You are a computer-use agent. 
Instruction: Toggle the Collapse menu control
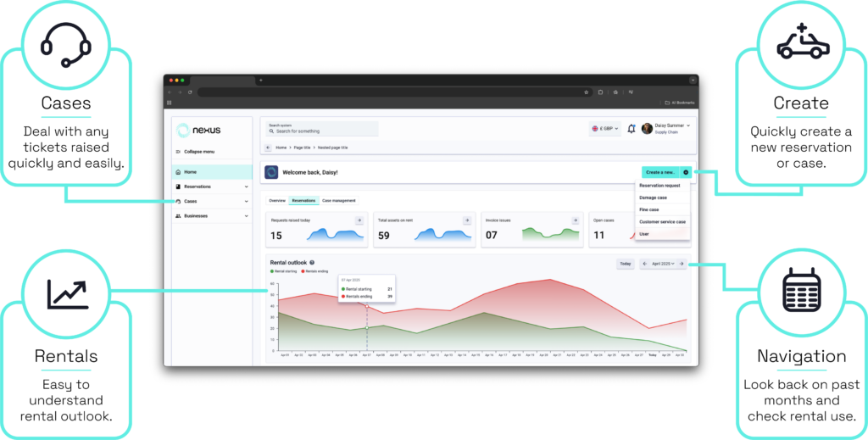[x=193, y=152]
